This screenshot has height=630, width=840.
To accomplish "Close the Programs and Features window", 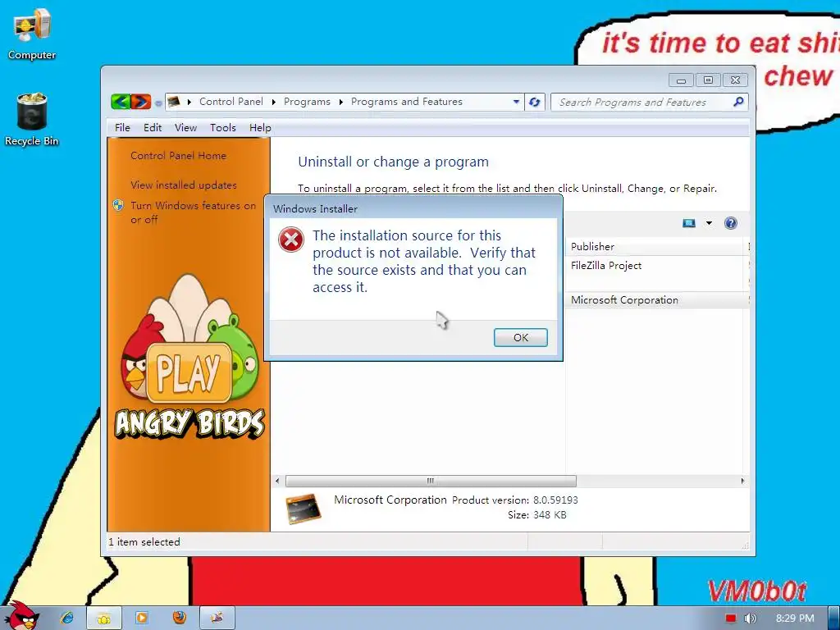I will point(736,80).
